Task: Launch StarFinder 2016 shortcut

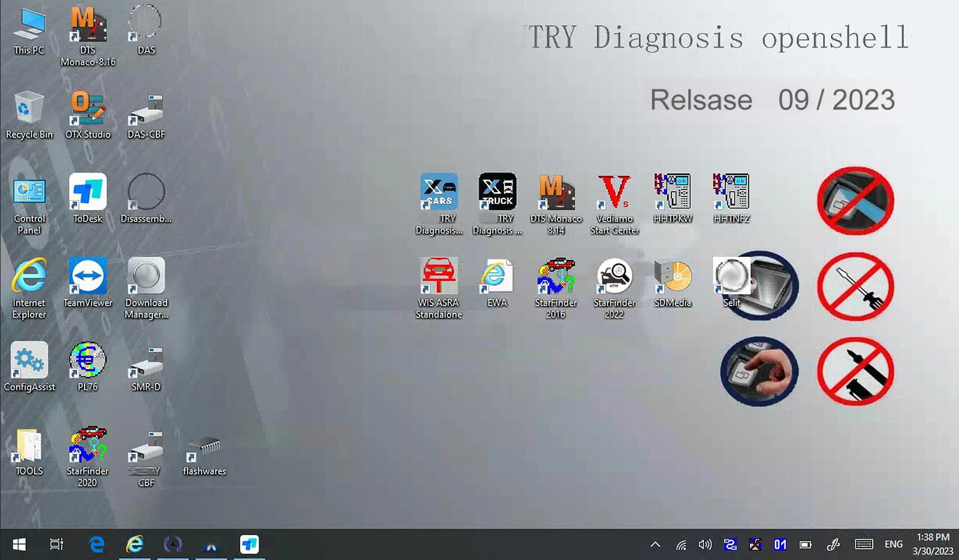Action: [556, 288]
